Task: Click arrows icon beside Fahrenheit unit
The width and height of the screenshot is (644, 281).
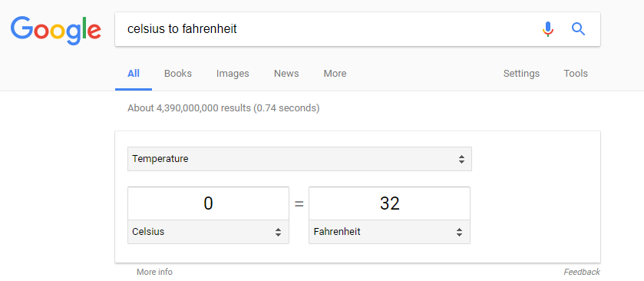Action: point(459,232)
